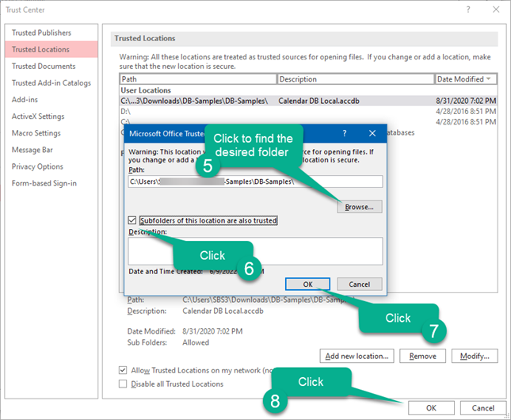The image size is (511, 420).
Task: Toggle 'Subfolders of this location are also trusted'
Action: (x=132, y=220)
